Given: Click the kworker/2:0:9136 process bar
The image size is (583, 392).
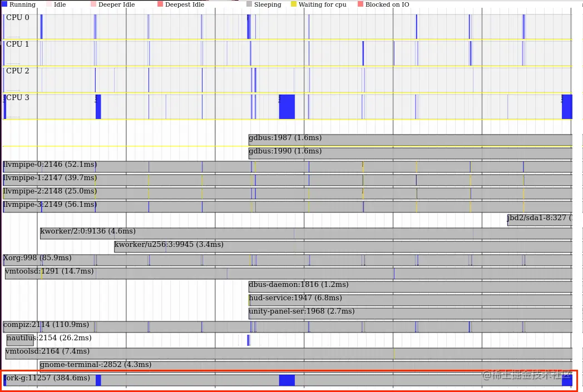Looking at the screenshot, I should [306, 234].
